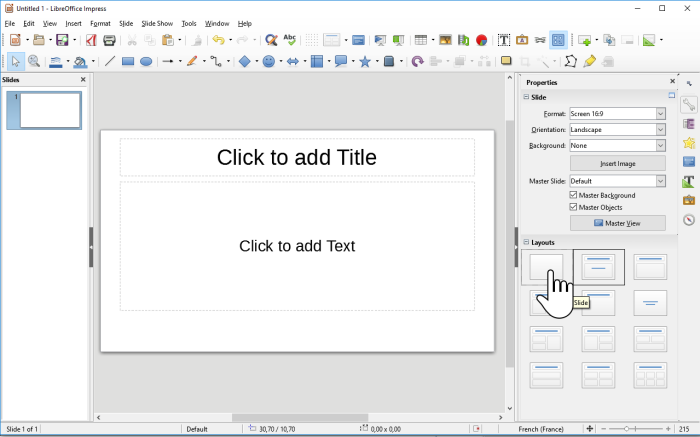
Task: Open the Background dropdown
Action: click(661, 146)
